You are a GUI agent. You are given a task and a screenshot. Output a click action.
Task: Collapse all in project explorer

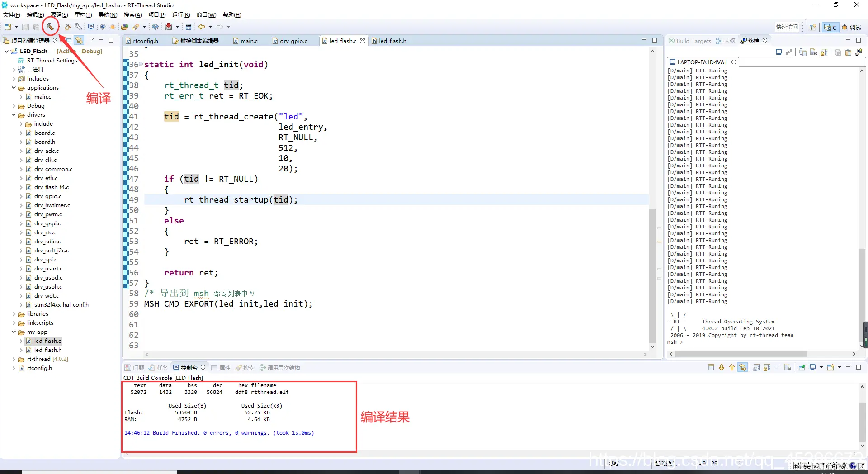69,40
